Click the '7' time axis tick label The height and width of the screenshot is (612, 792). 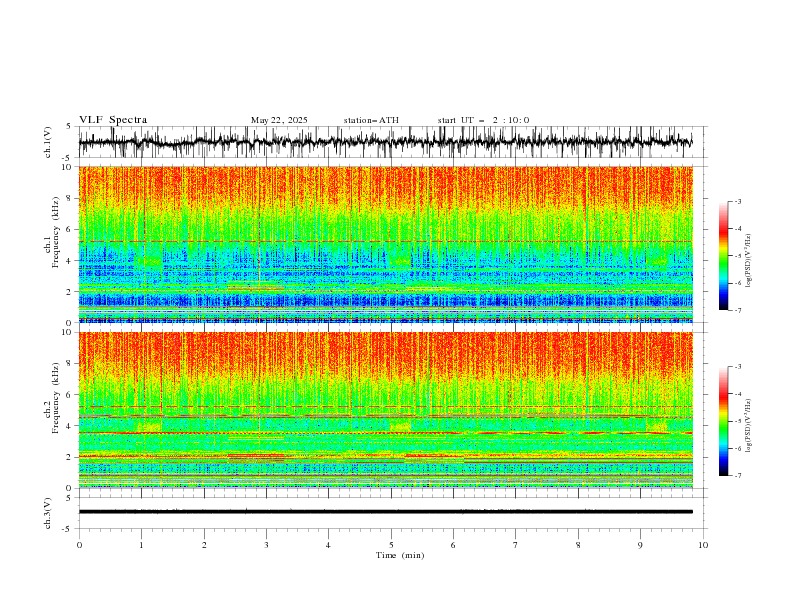516,545
